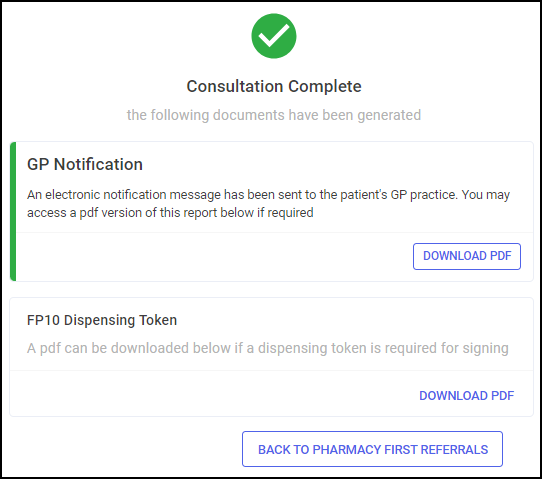The image size is (542, 479).
Task: Click the 'access a pdf version' text line
Action: [170, 213]
